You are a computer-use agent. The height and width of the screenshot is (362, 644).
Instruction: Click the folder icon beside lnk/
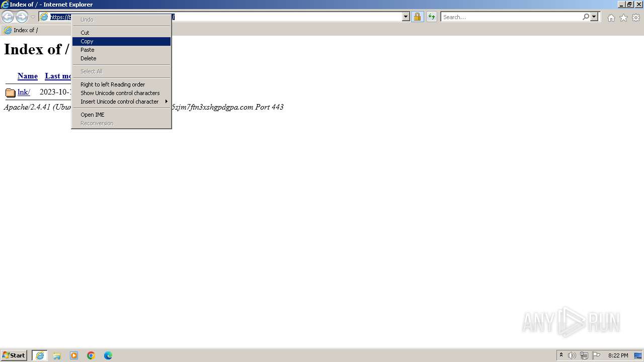[x=11, y=93]
